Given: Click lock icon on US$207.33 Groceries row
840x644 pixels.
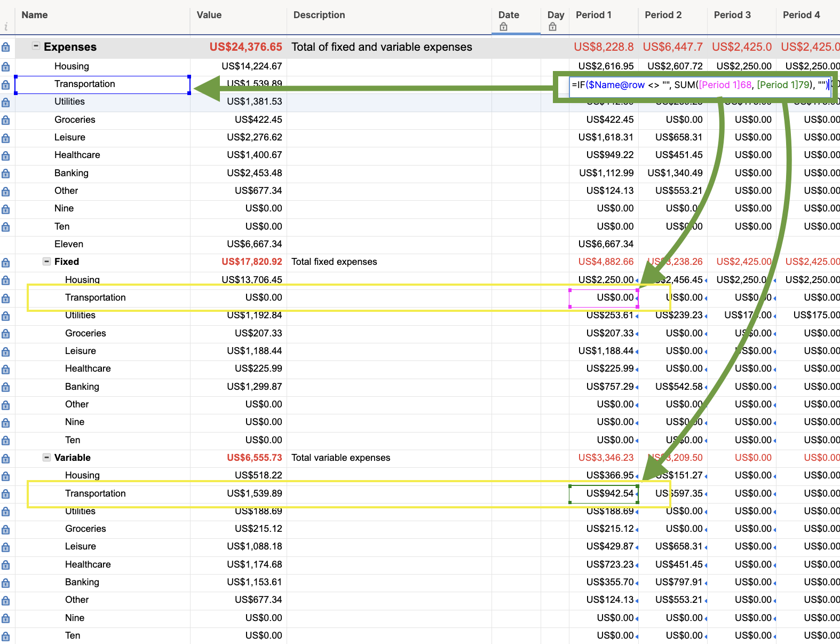Looking at the screenshot, I should tap(5, 334).
